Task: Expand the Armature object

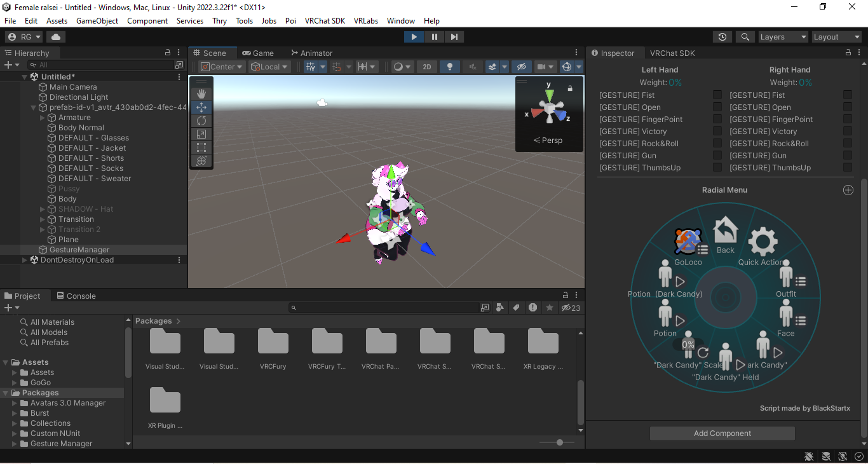Action: (x=43, y=118)
